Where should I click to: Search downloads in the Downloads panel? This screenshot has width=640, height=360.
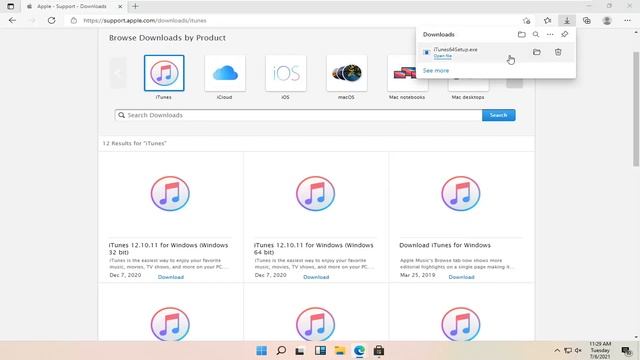coord(536,35)
